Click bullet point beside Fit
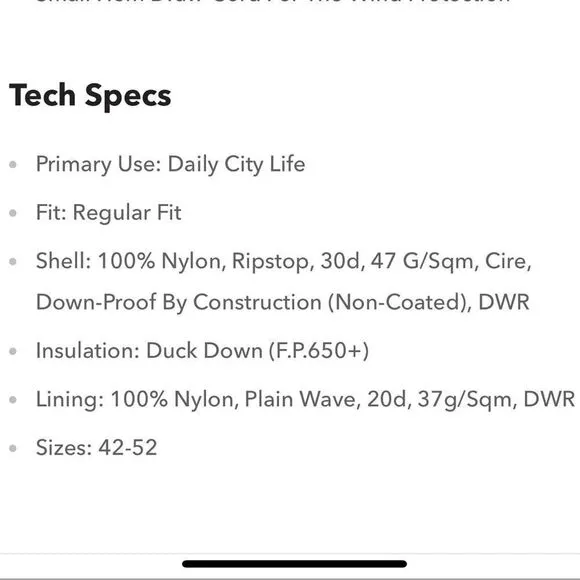Viewport: 580px width, 580px height. (13, 213)
